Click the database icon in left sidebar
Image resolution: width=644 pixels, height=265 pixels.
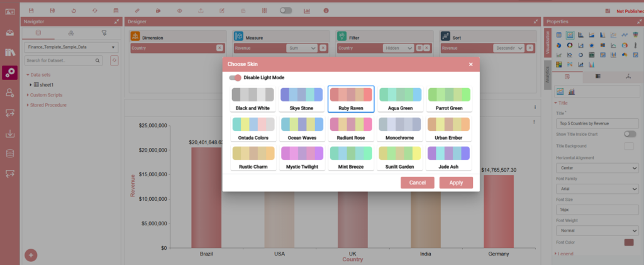tap(10, 154)
